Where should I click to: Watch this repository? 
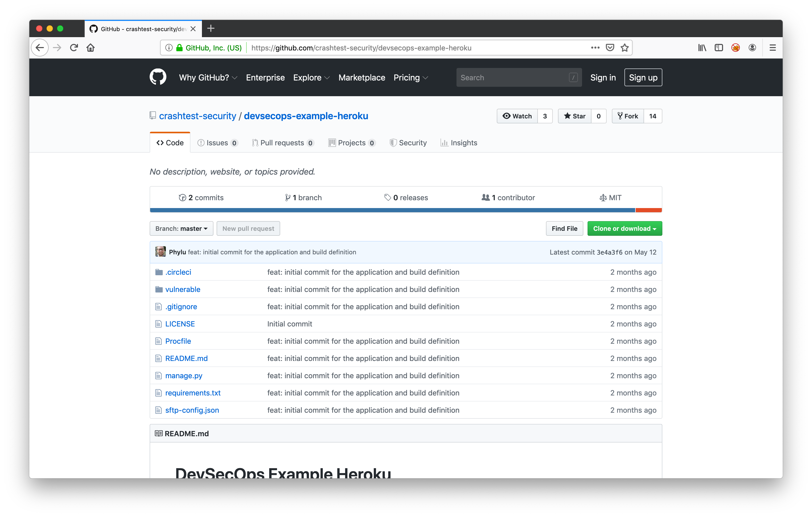click(517, 116)
